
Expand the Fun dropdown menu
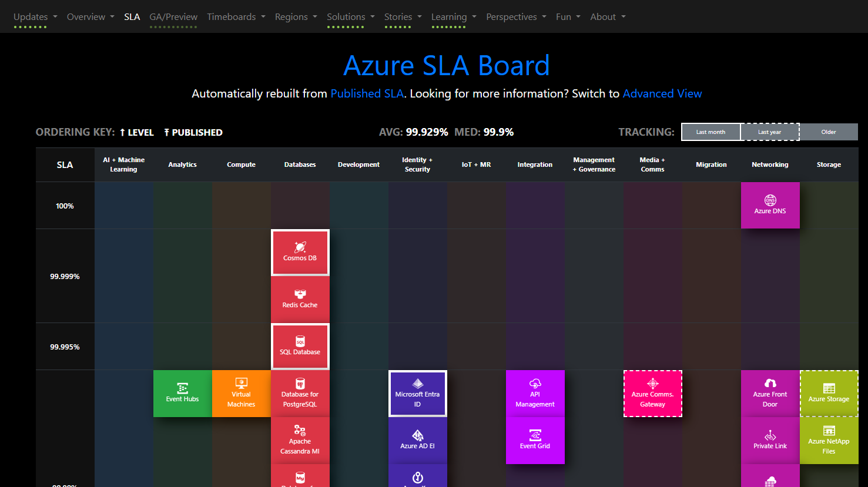tap(568, 16)
